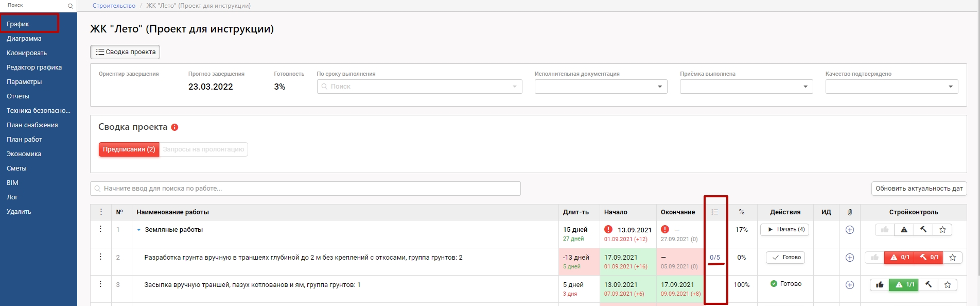
Task: Open Диаграмма in the sidebar menu
Action: [x=24, y=39]
